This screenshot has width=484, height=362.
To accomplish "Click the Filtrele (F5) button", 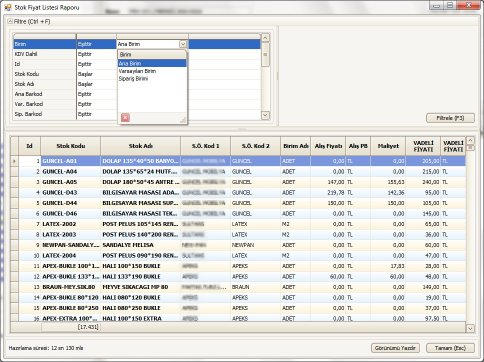I will (x=450, y=118).
